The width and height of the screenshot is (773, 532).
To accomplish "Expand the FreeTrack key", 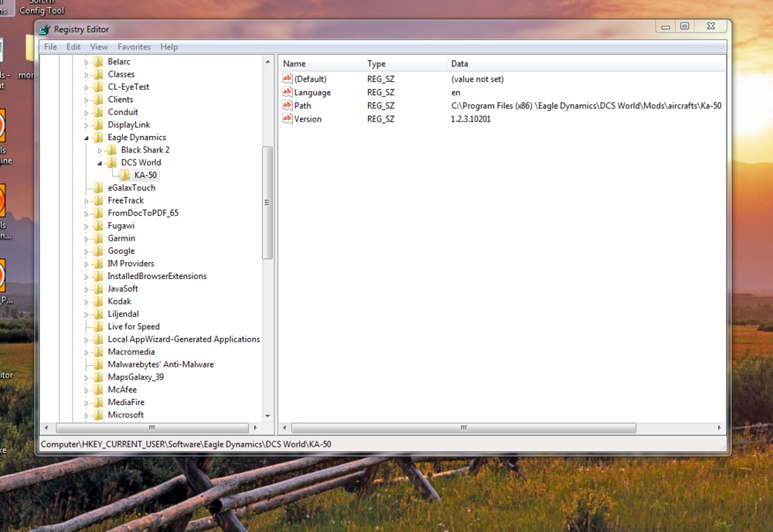I will coord(87,201).
